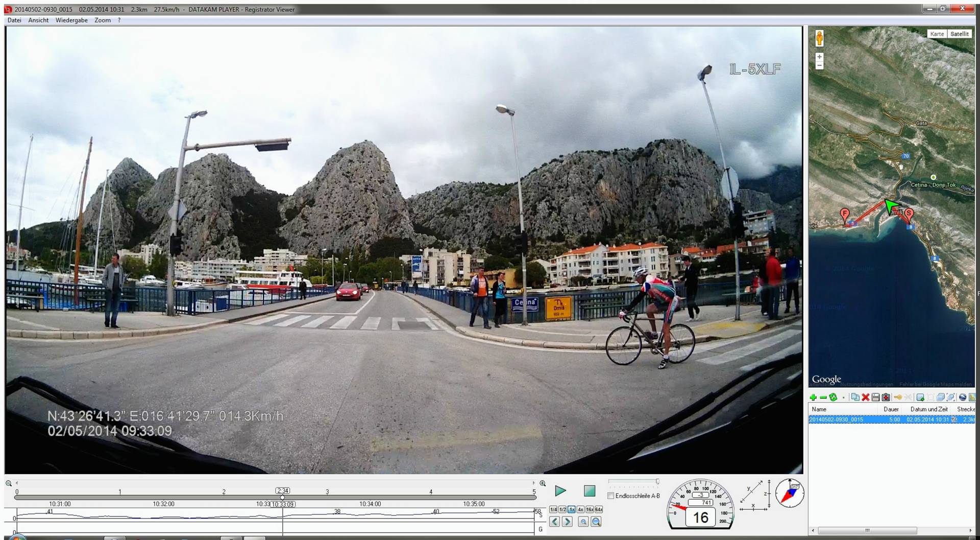Click the green refresh list icon
The image size is (980, 540).
(x=833, y=397)
